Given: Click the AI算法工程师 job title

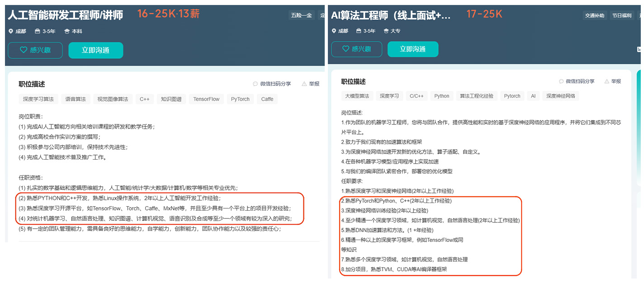Looking at the screenshot, I should 391,15.
